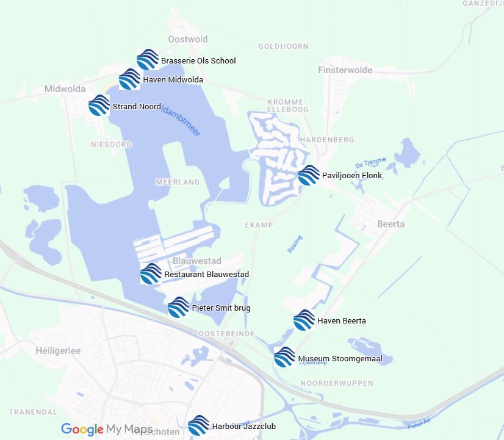Click the Oostwold town label
This screenshot has height=440, width=504.
point(188,39)
